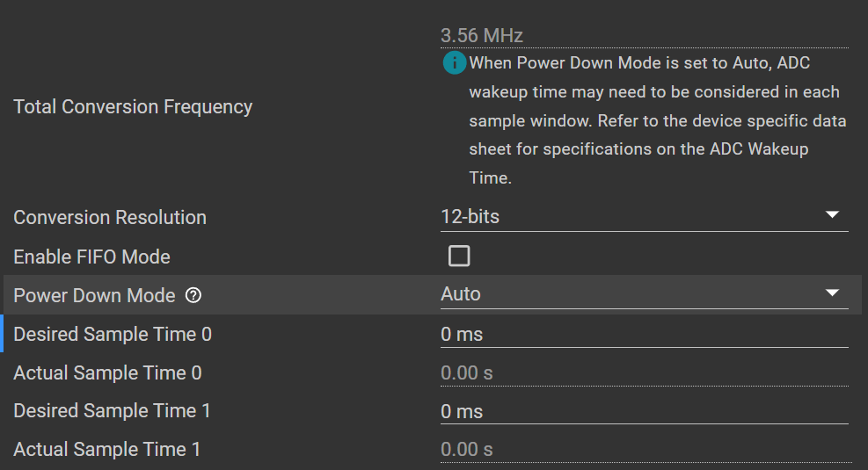The image size is (868, 470).
Task: Click the Total Conversion Frequency label
Action: tap(133, 107)
